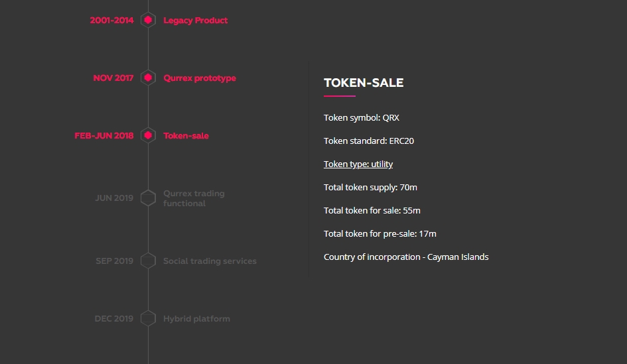Click the Qurrex trading functional hexagon icon
Image resolution: width=627 pixels, height=364 pixels.
148,198
